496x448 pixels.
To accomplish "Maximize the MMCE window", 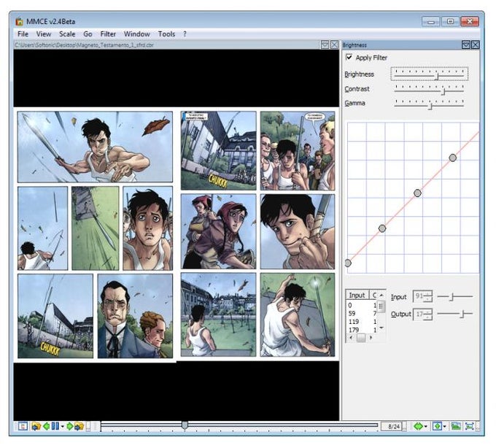I will point(450,21).
